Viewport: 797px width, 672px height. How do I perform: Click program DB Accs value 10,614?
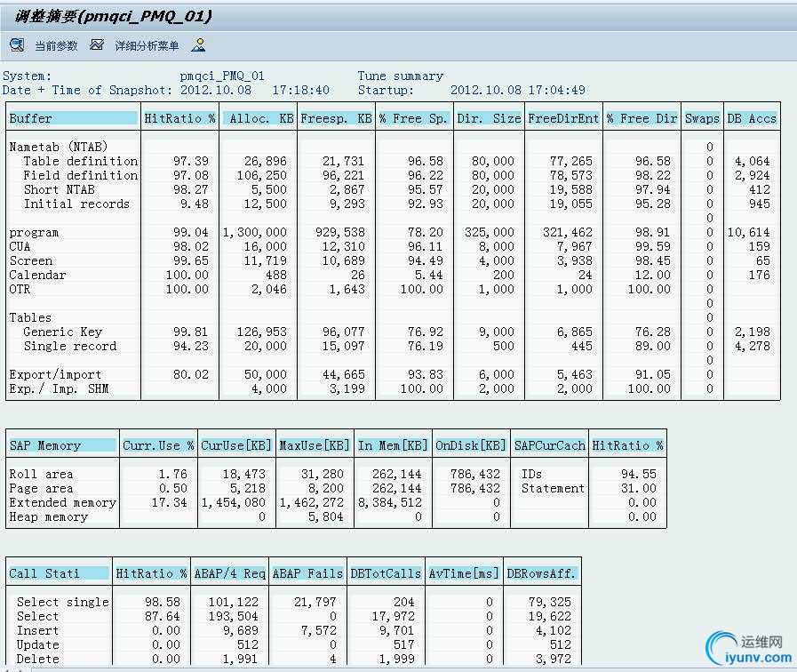pos(749,232)
